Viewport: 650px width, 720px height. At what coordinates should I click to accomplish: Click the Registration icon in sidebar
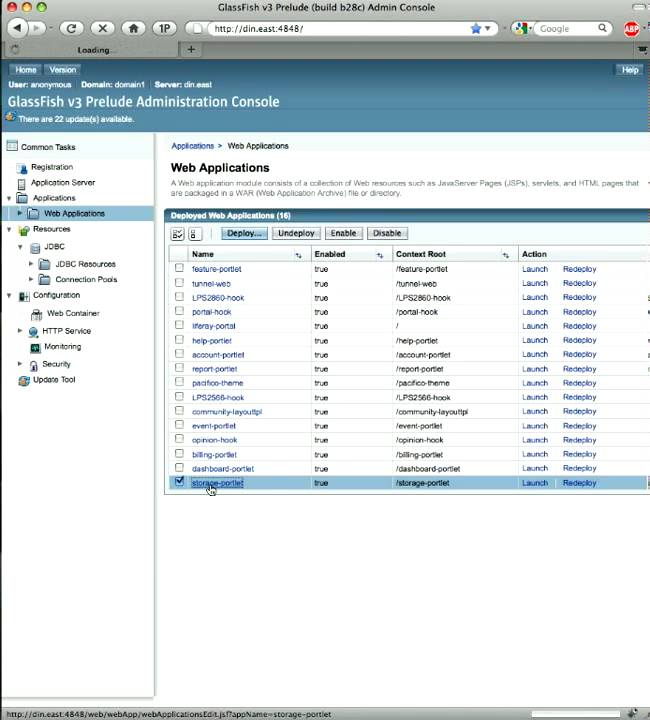click(22, 168)
